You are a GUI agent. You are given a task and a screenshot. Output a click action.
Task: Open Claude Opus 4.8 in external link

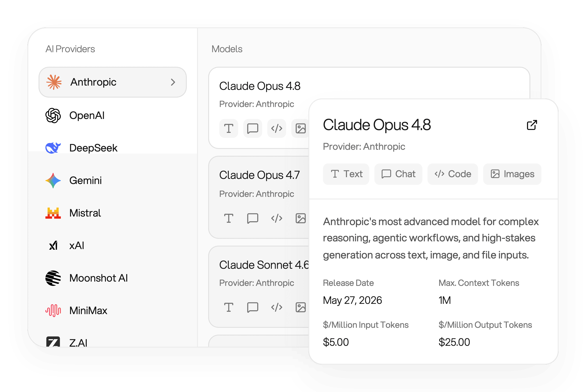532,125
